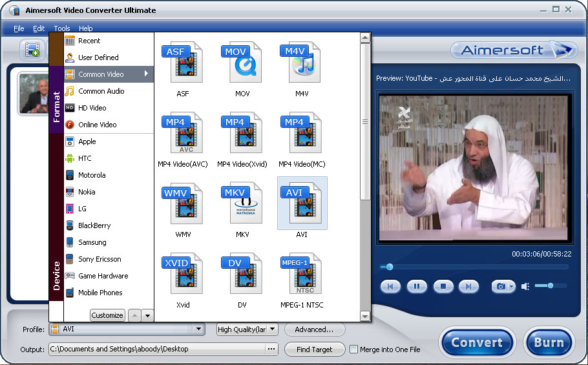Image resolution: width=588 pixels, height=365 pixels.
Task: Select the highlighted AVI format icon
Action: (x=302, y=203)
